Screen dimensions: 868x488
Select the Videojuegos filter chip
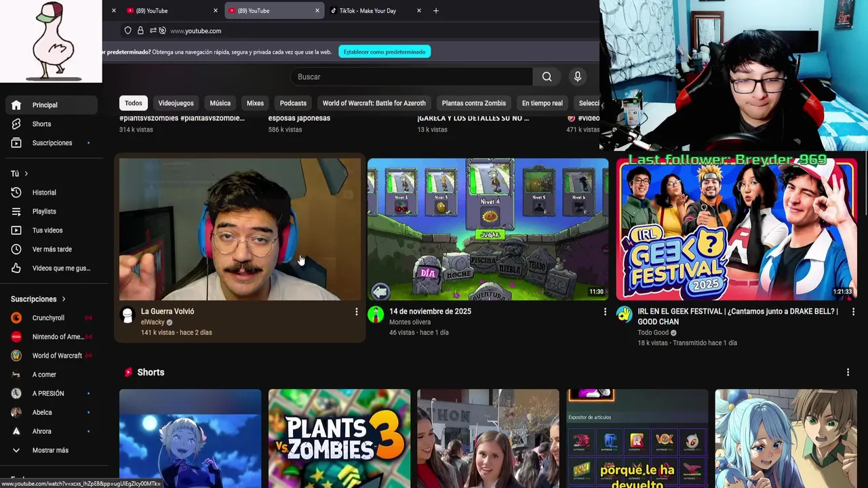coord(176,103)
